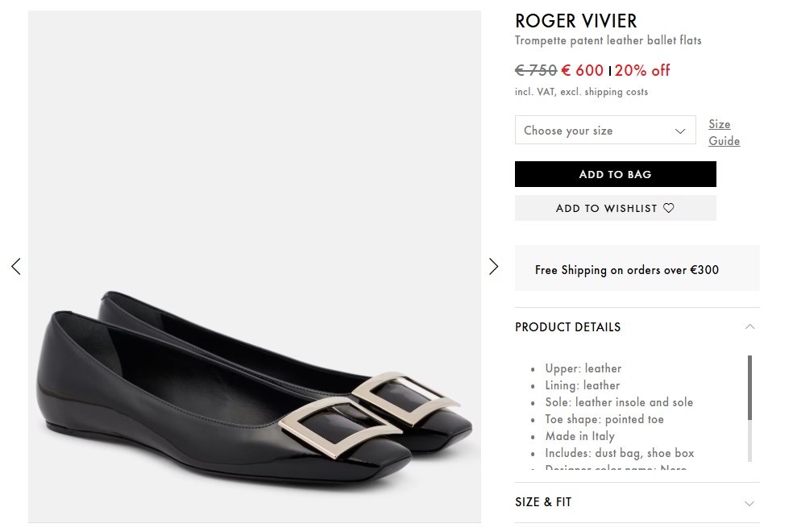Click the Product Details section heading
This screenshot has height=532, width=793.
567,327
